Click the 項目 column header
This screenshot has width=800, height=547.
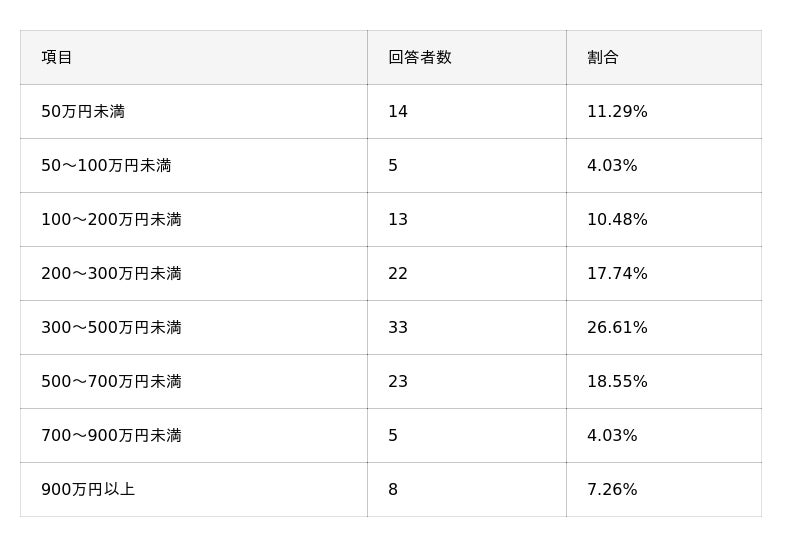[57, 58]
